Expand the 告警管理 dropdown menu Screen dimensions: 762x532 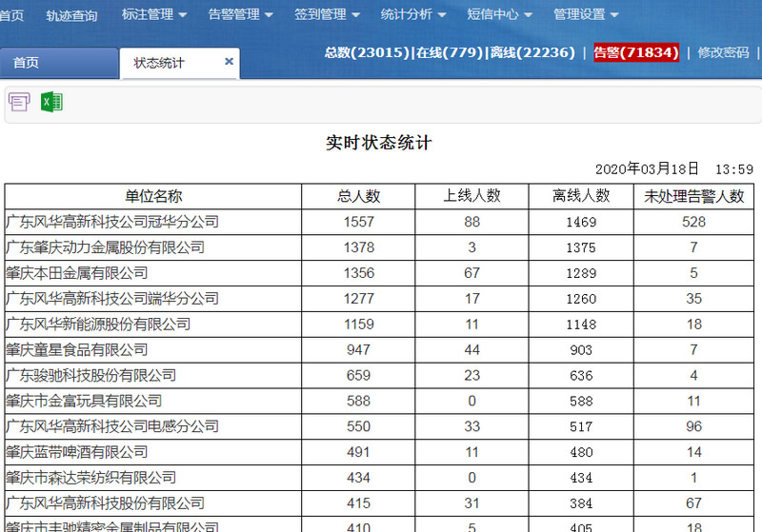(241, 14)
